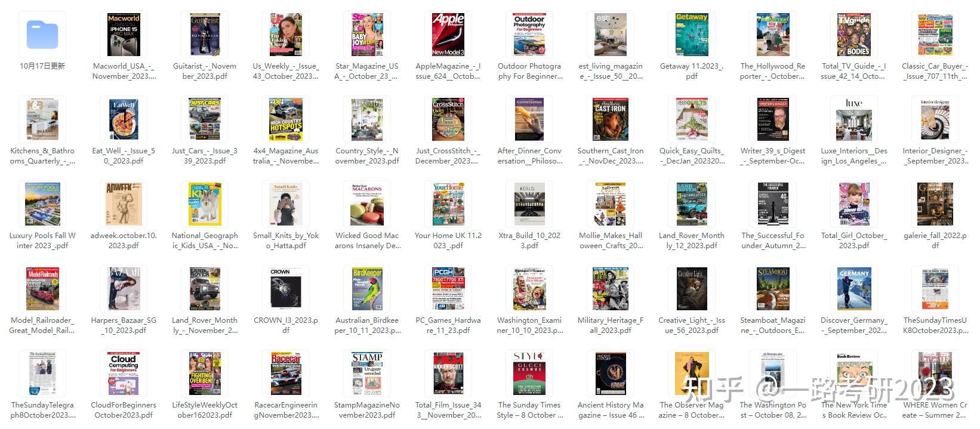Open TheSundayTimesUK8October2023 thumbnail
The height and width of the screenshot is (429, 980).
tap(935, 289)
